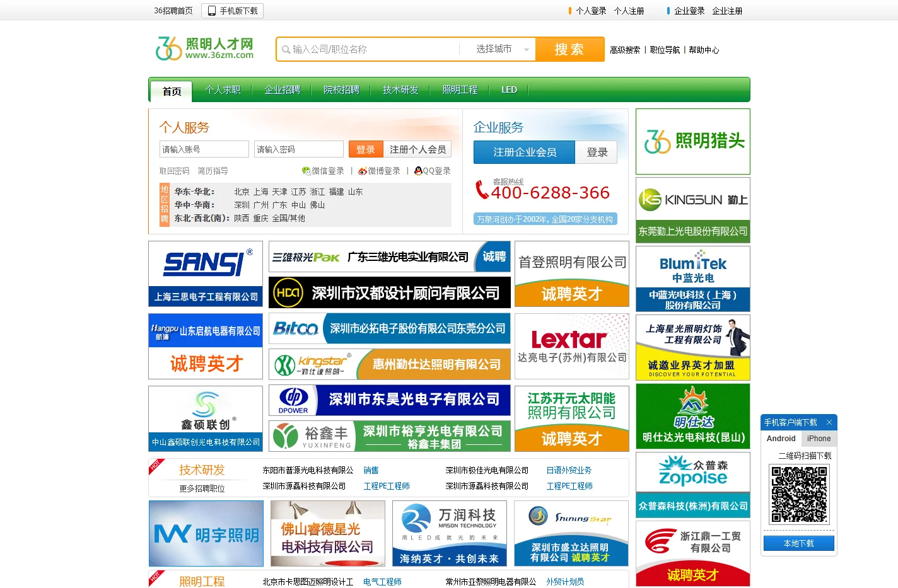Click the orange 登录 button under 个人服务

pyautogui.click(x=365, y=149)
